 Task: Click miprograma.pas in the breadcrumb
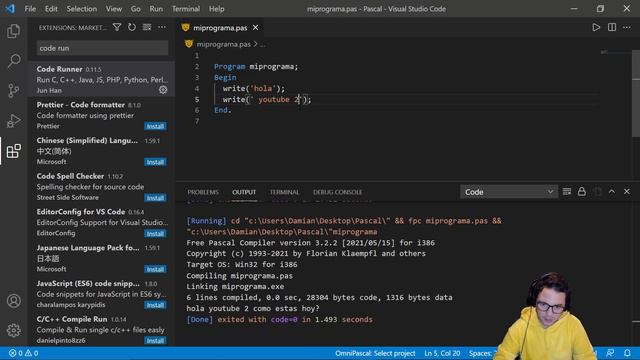tap(223, 44)
